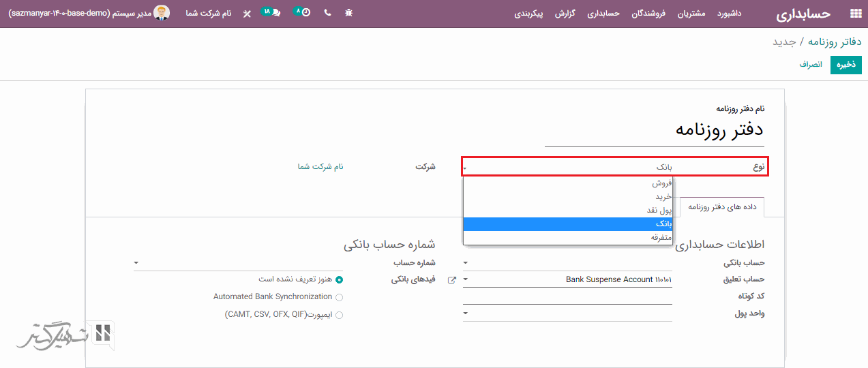868x368 pixels.
Task: Open external link for Bank Suspense Account
Action: tap(451, 280)
